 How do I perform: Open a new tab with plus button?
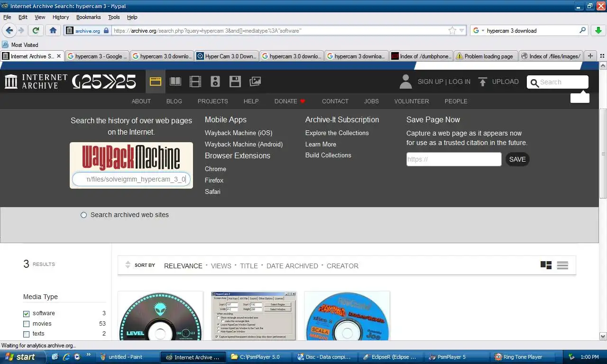click(x=590, y=56)
